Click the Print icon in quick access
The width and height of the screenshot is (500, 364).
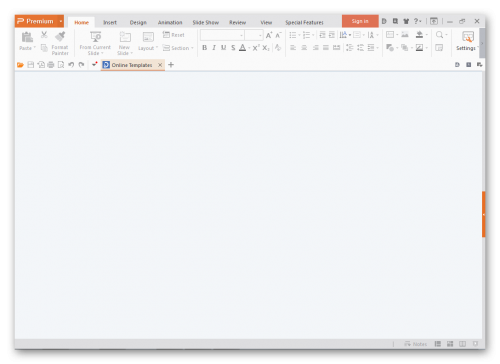pyautogui.click(x=51, y=65)
